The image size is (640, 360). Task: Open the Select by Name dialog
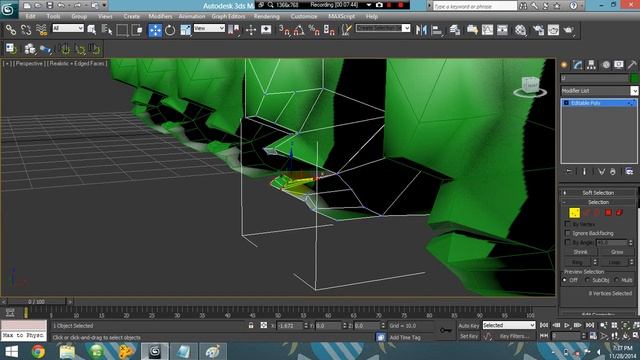(x=107, y=30)
